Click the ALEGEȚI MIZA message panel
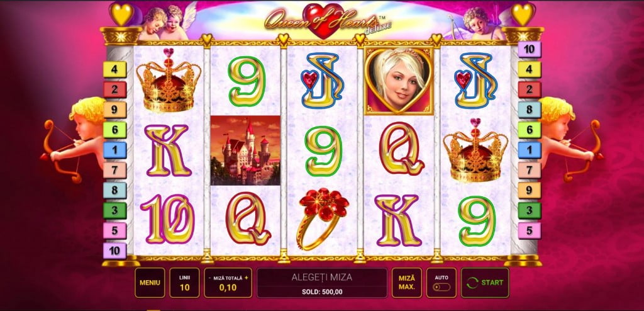 [321, 283]
